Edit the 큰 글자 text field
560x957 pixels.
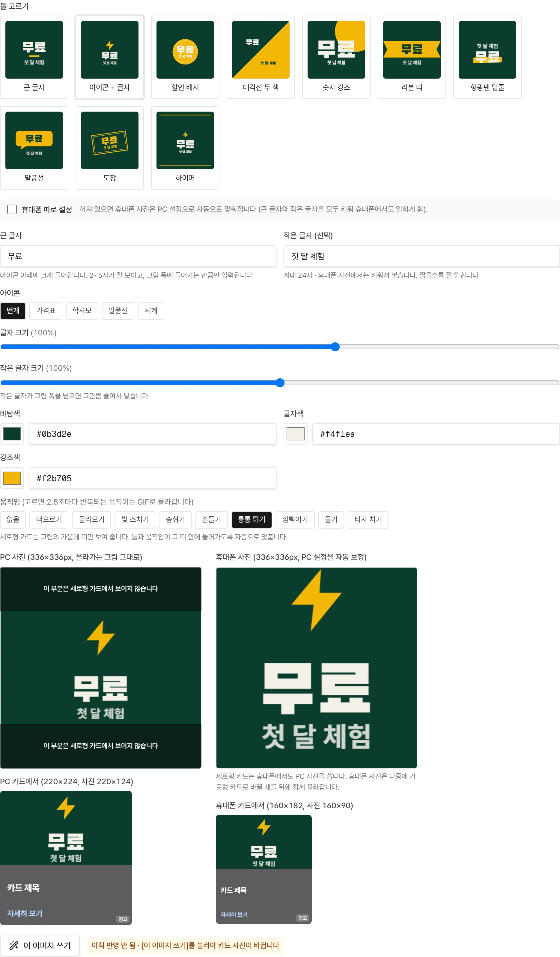tap(138, 256)
